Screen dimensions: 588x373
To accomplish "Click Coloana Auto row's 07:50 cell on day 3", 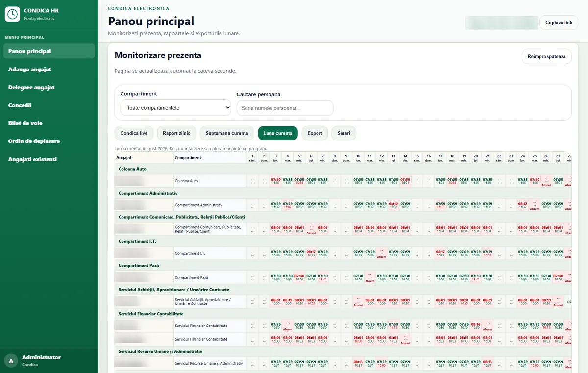I will point(276,181).
